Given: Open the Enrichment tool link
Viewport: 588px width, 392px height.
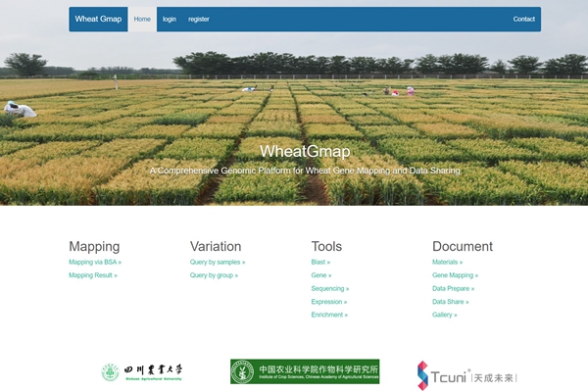Looking at the screenshot, I should (x=329, y=315).
